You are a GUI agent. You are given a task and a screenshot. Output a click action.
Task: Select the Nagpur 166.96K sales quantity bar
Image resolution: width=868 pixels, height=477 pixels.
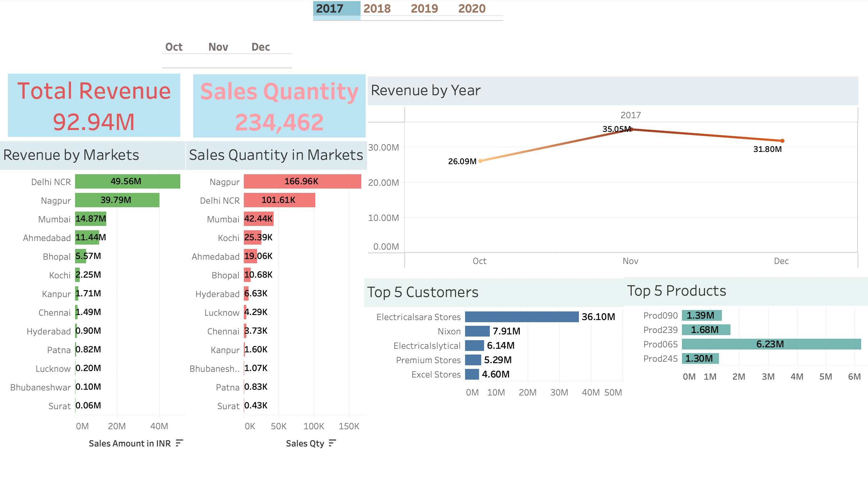302,181
